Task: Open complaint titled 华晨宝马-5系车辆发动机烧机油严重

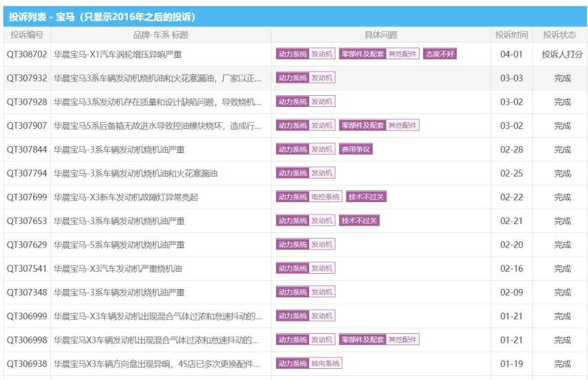Action: point(119,245)
